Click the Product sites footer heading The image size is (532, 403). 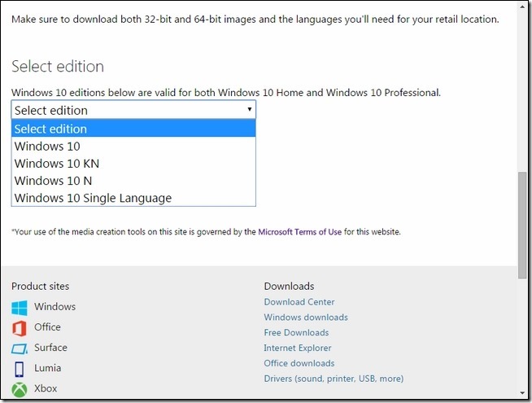(41, 287)
